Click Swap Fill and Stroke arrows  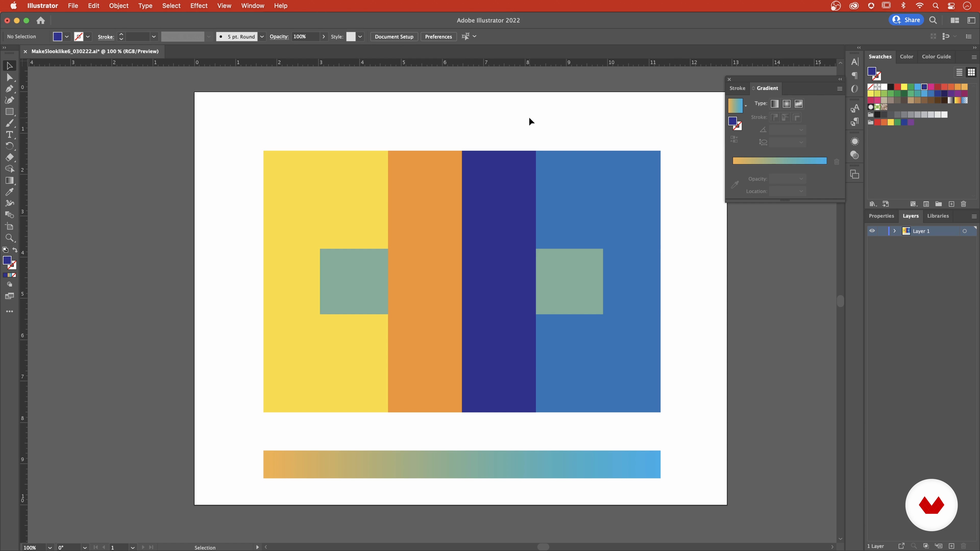[x=15, y=250]
